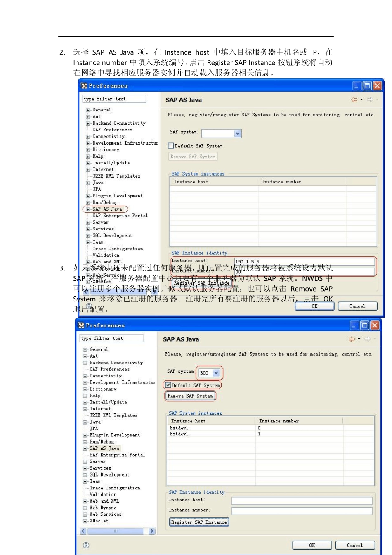This screenshot has width=392, height=555.
Task: Select Web Dynpro item in lower dialog tree
Action: 103,508
